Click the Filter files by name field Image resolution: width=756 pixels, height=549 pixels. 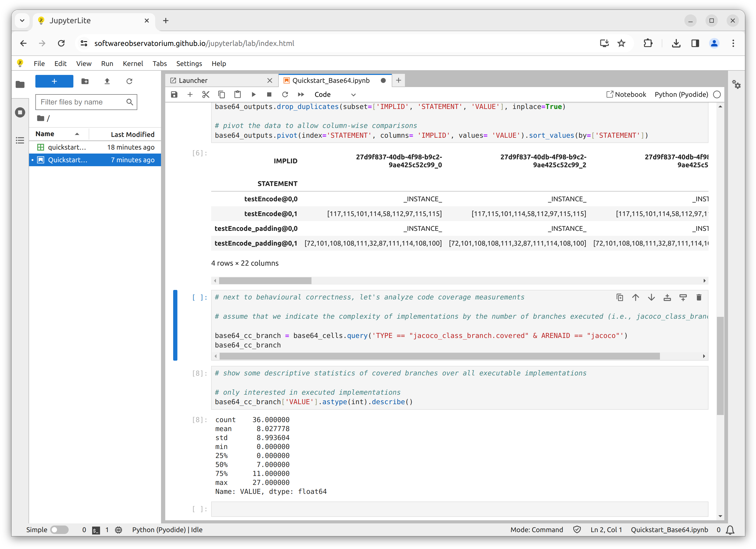pos(82,102)
